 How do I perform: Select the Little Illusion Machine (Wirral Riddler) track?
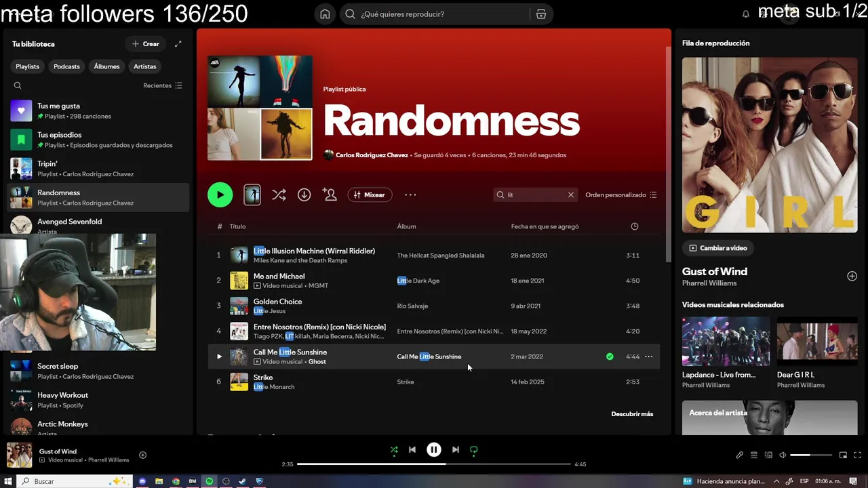pos(314,251)
